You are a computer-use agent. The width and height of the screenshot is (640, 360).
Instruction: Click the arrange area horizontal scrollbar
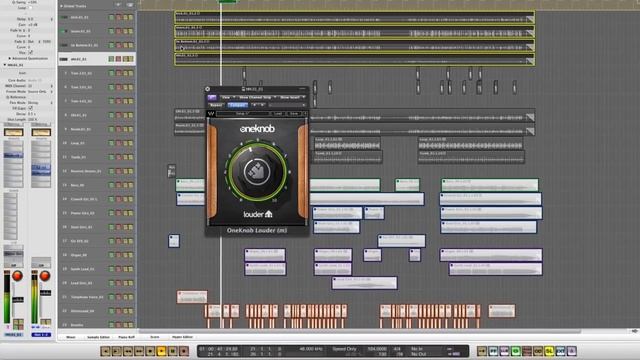pos(359,331)
